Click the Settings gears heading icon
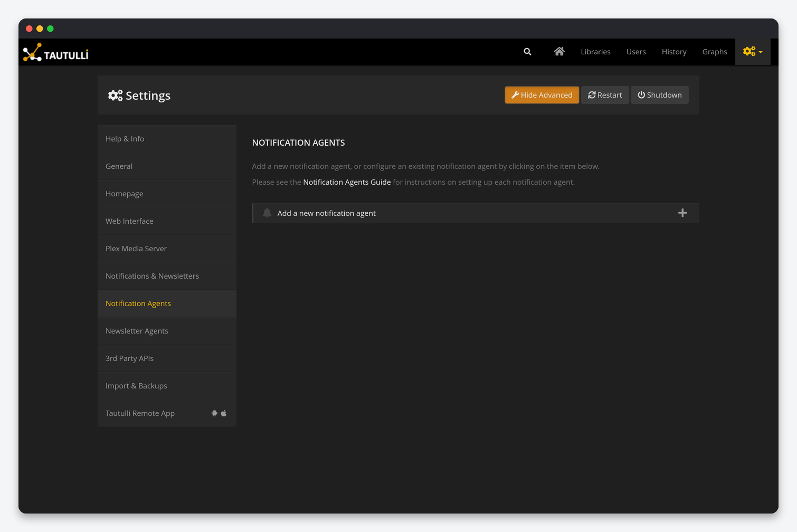Screen dimensions: 797x532 click(x=115, y=95)
